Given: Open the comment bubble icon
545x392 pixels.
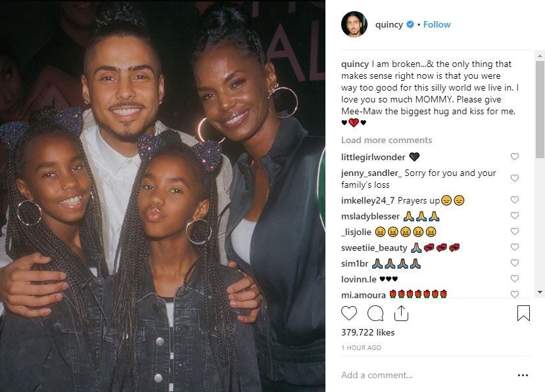Looking at the screenshot, I should click(x=375, y=313).
